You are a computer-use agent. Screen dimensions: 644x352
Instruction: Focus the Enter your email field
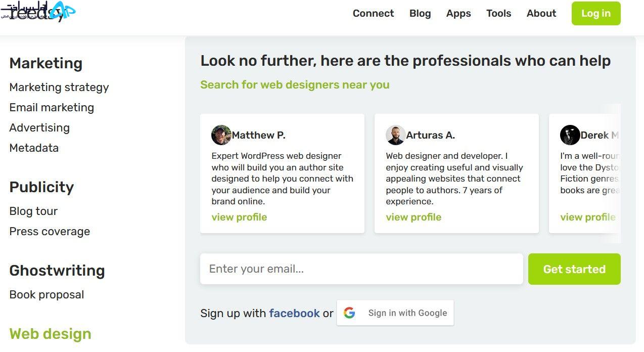point(361,269)
